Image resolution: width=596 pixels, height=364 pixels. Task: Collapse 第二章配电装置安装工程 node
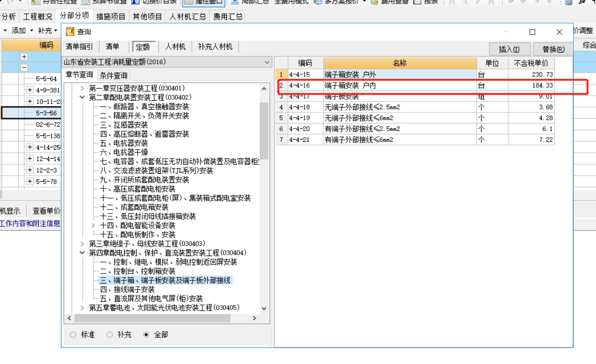(82, 97)
